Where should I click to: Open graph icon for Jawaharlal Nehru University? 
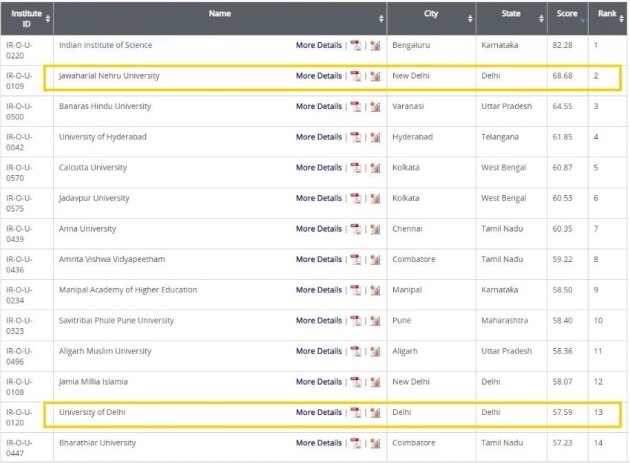tap(375, 76)
